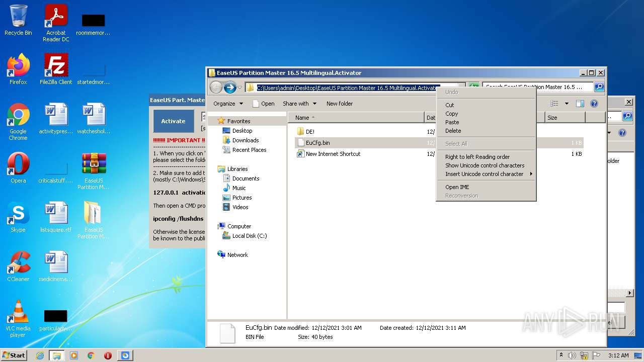Launch CCleaner desktop shortcut
Image resolution: width=644 pixels, height=362 pixels.
click(18, 266)
